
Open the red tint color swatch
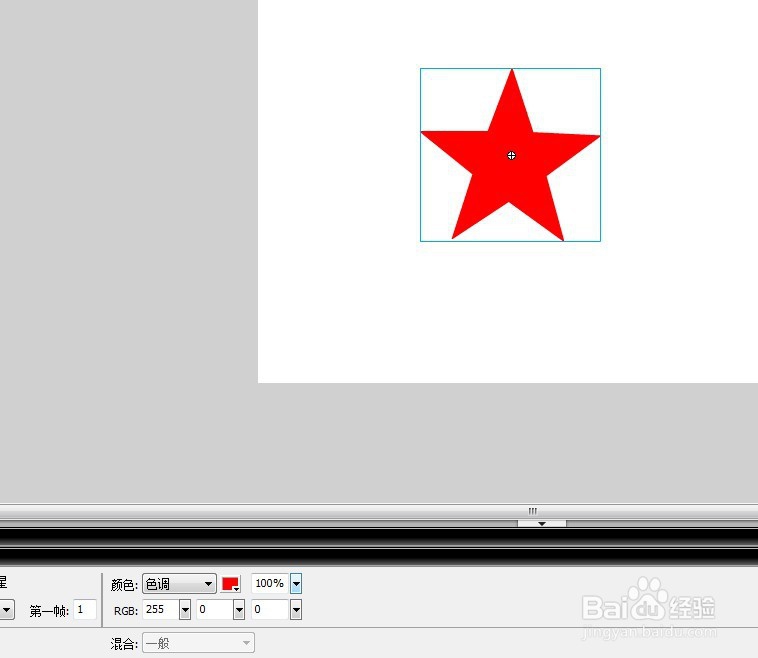[231, 584]
